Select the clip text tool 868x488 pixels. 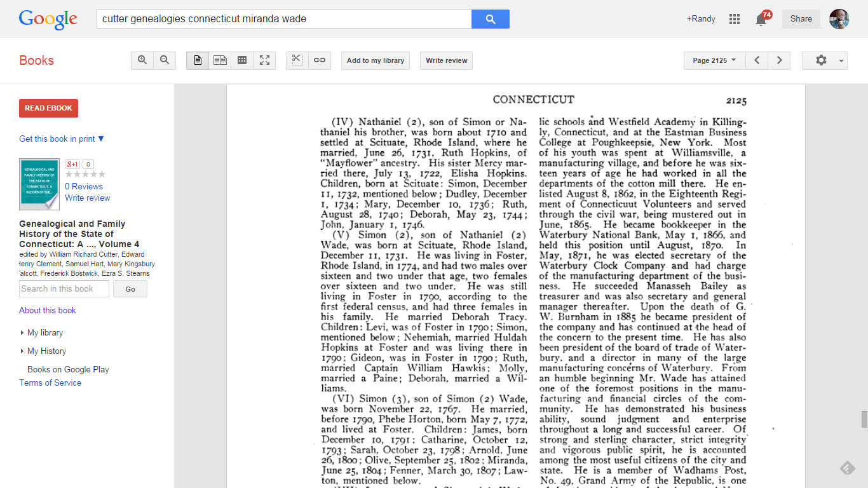297,60
